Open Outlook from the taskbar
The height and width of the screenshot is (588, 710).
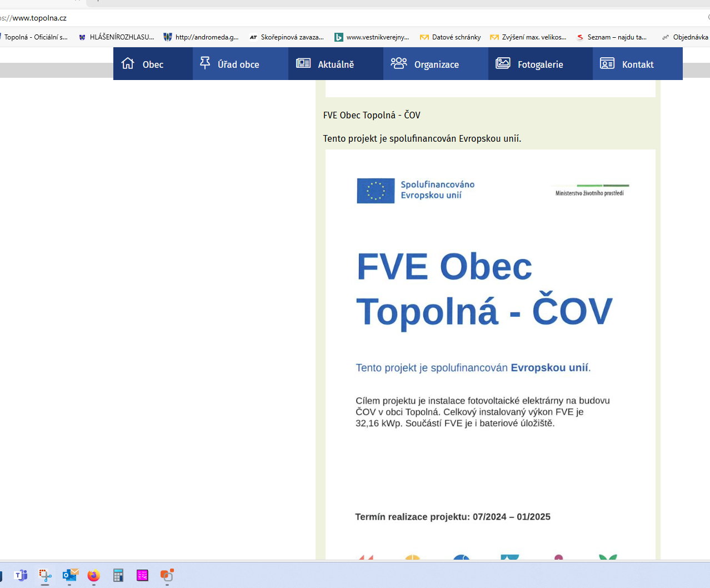click(x=70, y=575)
